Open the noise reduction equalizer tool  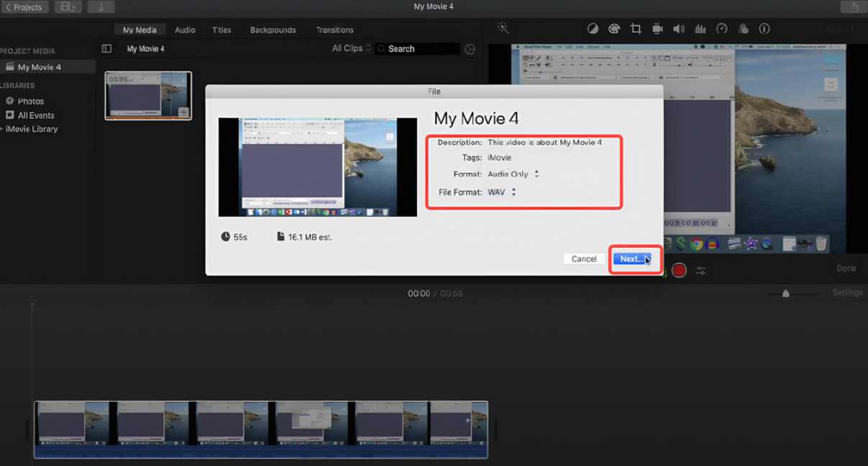[x=700, y=29]
